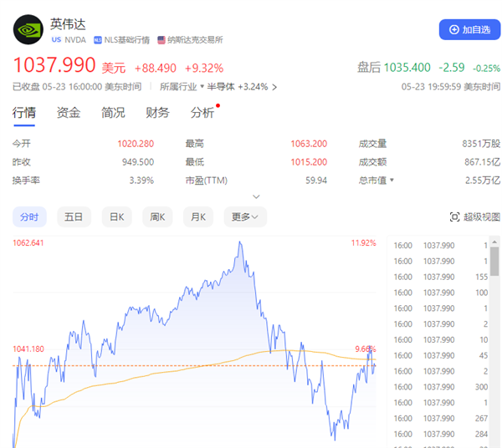Click the trade row with volume 300

click(x=441, y=387)
